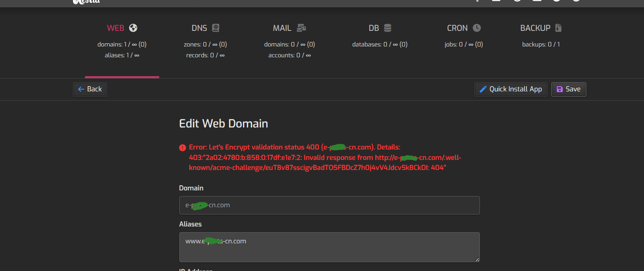The height and width of the screenshot is (271, 644).
Task: Go to the MAIL tab
Action: 290,28
